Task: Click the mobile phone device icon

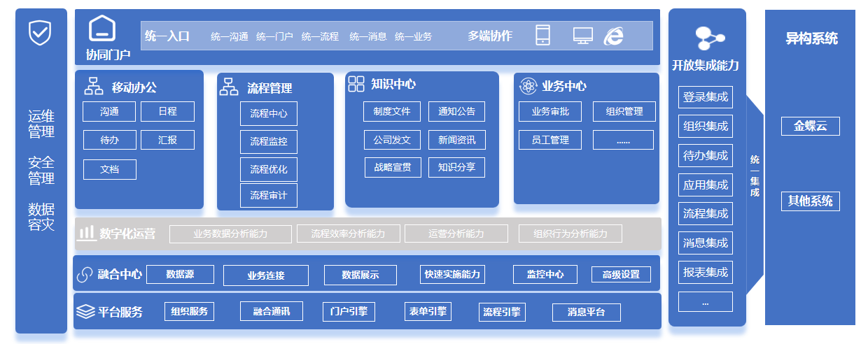Action: pyautogui.click(x=542, y=36)
